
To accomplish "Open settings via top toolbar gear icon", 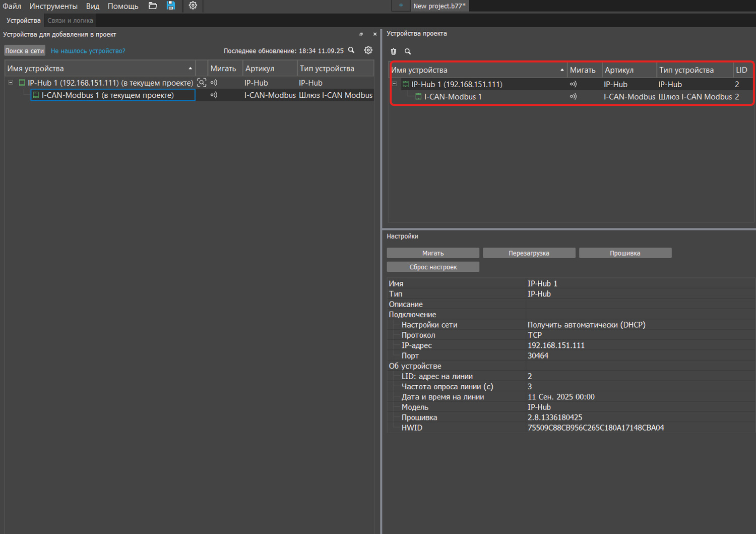I will [x=193, y=6].
